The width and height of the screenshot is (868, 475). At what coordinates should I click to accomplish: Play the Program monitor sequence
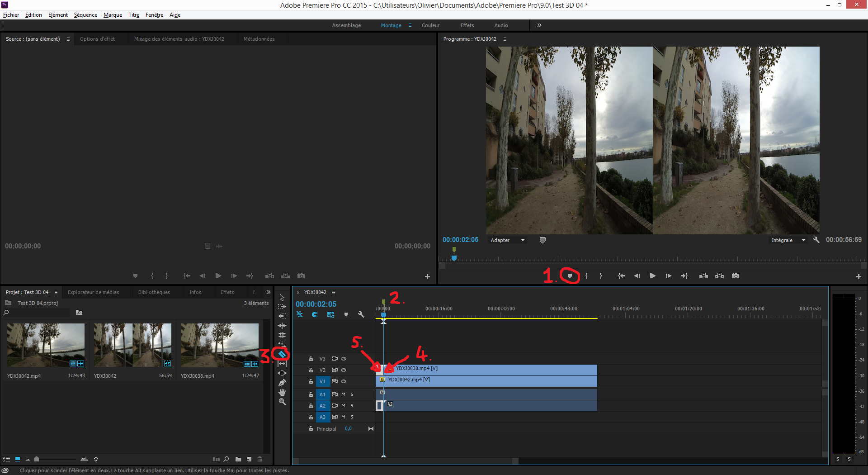[x=652, y=276]
